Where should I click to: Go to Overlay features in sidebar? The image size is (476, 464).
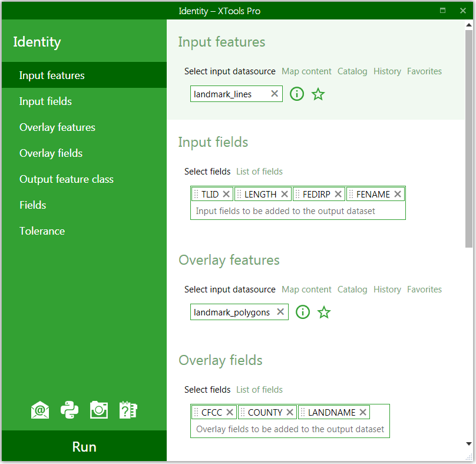(84, 127)
